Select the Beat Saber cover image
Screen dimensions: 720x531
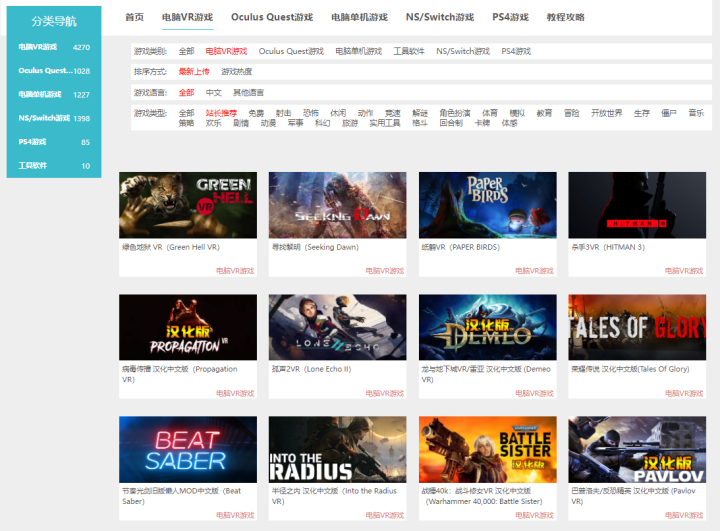[x=188, y=449]
